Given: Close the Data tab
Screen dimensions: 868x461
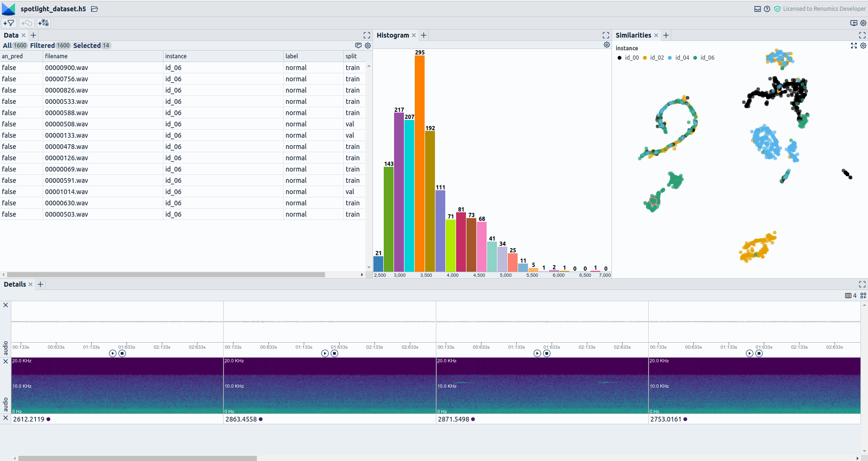Looking at the screenshot, I should tap(23, 35).
